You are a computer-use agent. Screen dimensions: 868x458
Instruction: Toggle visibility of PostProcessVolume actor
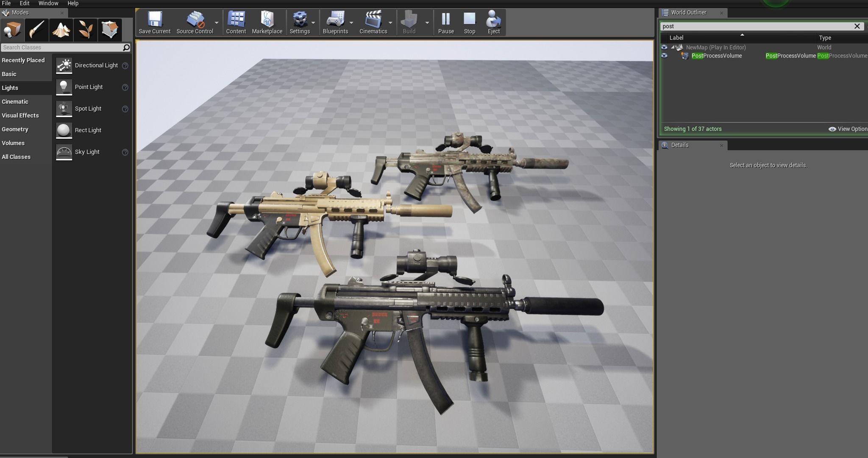click(x=664, y=56)
